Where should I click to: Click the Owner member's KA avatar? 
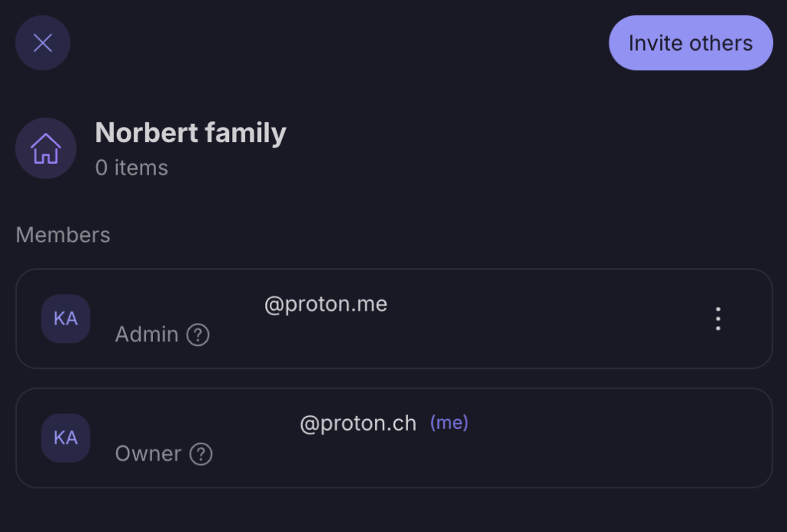(65, 438)
